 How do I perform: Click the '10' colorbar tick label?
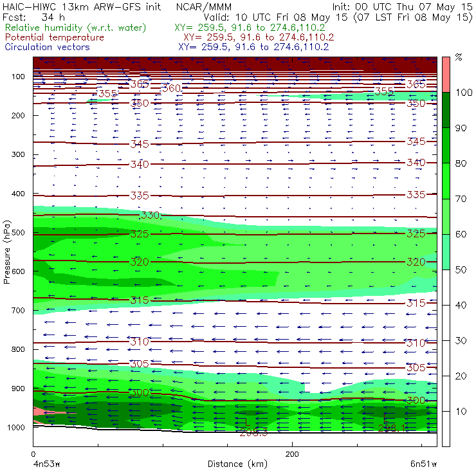[461, 411]
